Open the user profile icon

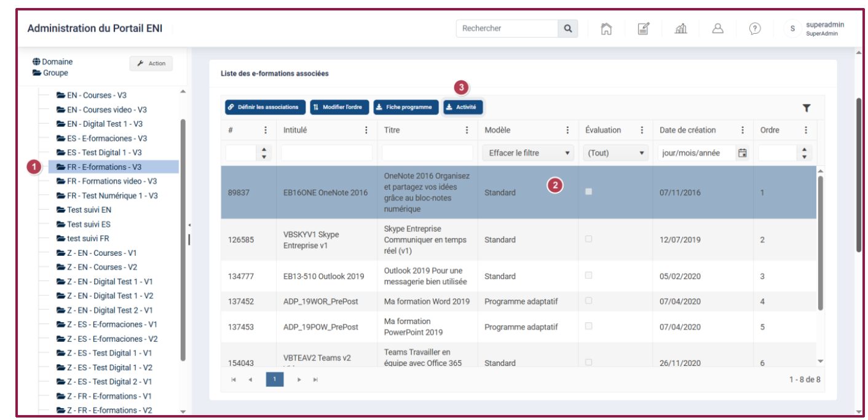click(717, 28)
